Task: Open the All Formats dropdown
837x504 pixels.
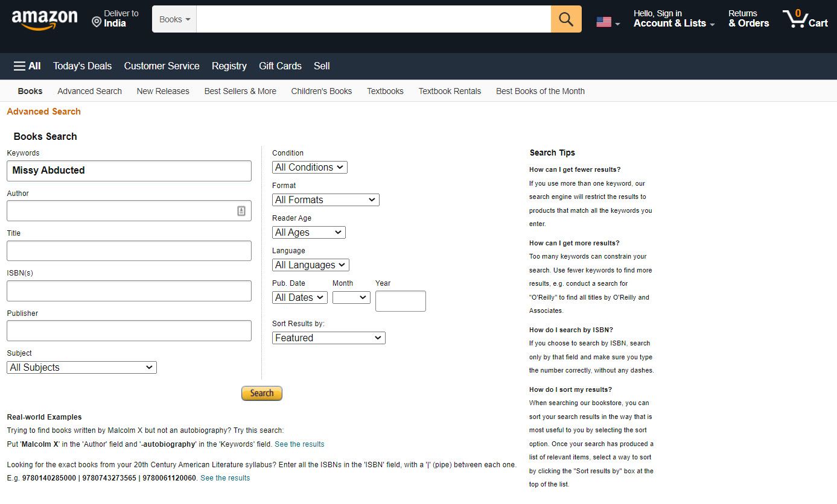Action: click(x=325, y=200)
